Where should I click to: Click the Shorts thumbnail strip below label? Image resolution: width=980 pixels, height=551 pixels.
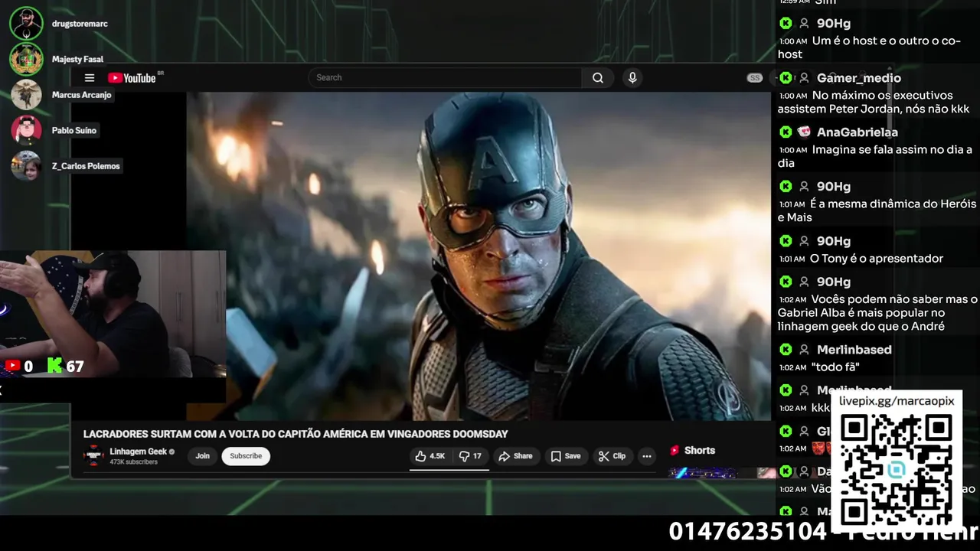click(722, 473)
